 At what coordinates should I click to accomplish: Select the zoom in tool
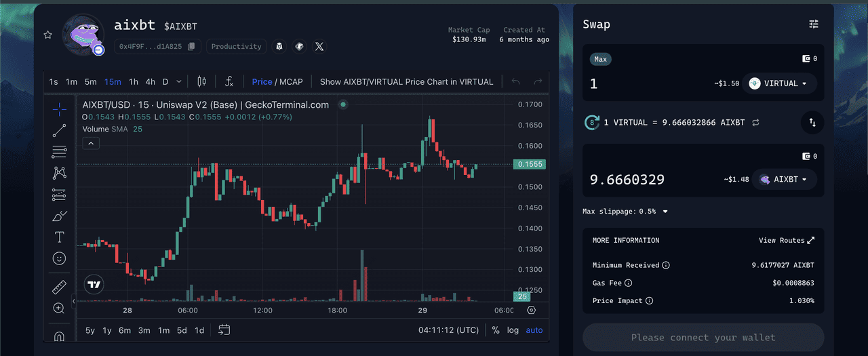[x=59, y=309]
